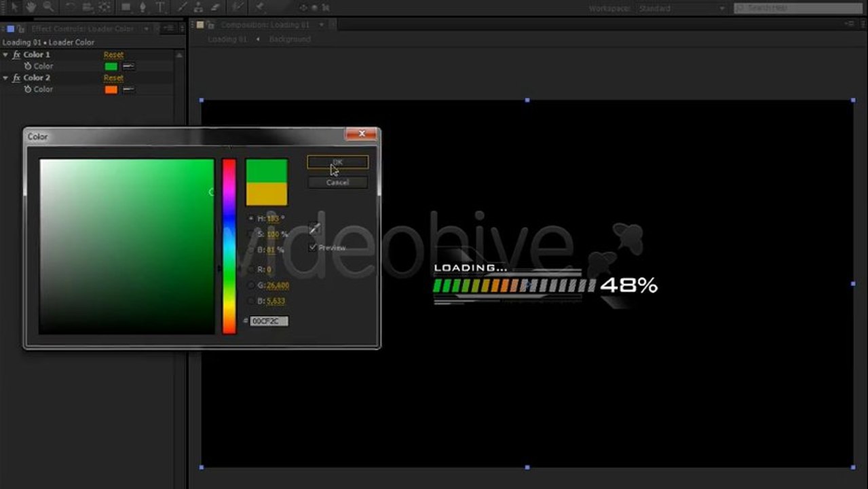Click the B brightness value 81
The image size is (868, 489).
[x=271, y=250]
